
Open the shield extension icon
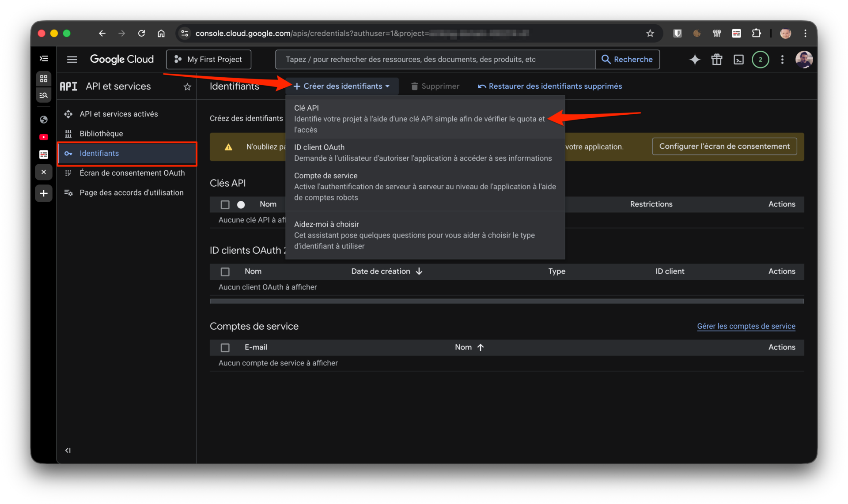click(x=677, y=33)
